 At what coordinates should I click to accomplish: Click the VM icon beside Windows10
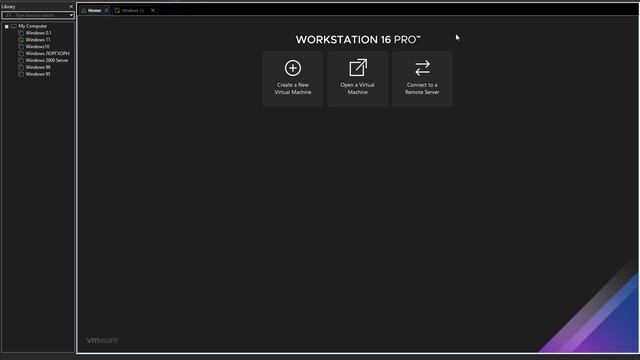pyautogui.click(x=21, y=47)
